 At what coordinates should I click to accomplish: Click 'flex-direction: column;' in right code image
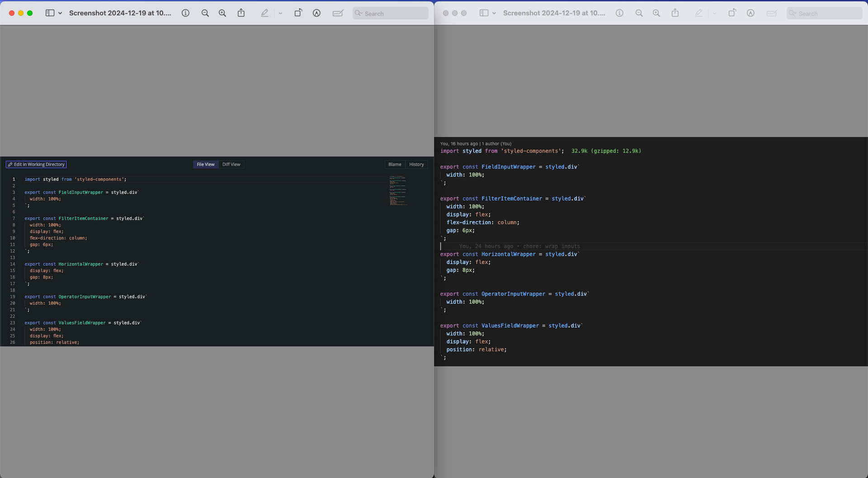tap(483, 222)
